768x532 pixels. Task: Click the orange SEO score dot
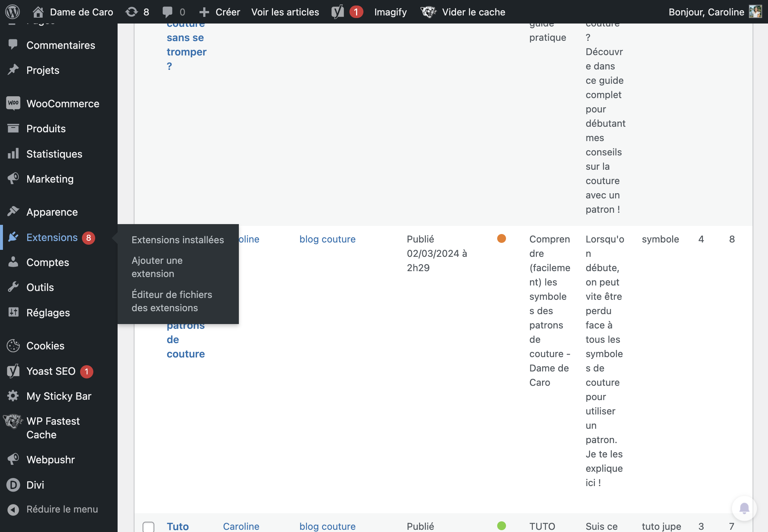[x=502, y=238]
